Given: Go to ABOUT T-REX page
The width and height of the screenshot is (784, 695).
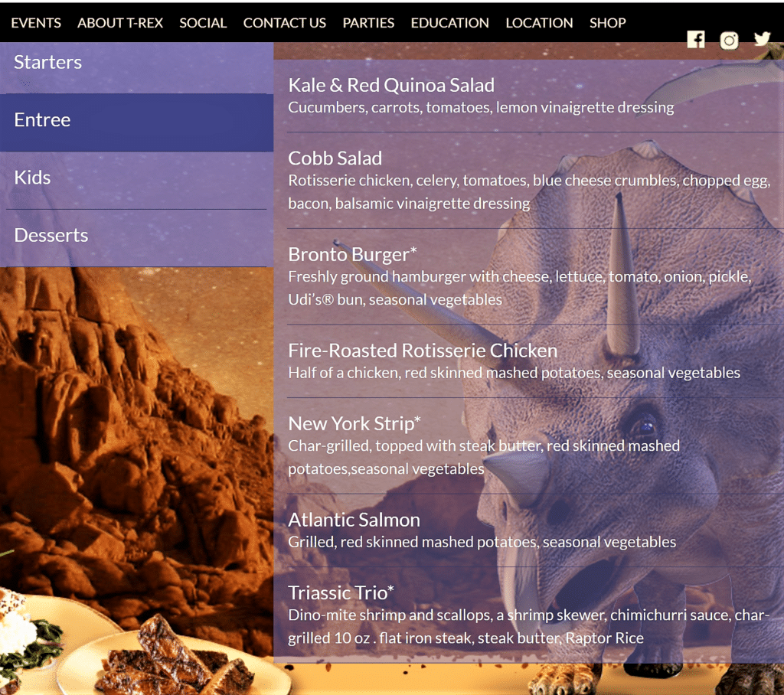Looking at the screenshot, I should coord(120,23).
